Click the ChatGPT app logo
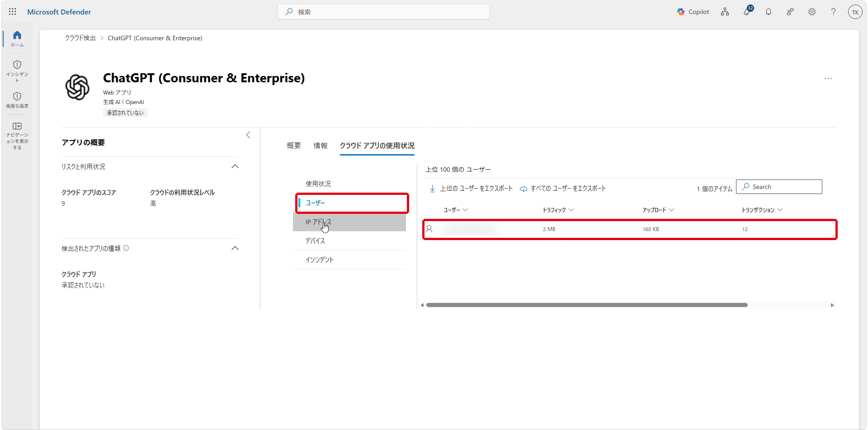The height and width of the screenshot is (430, 868). click(x=77, y=87)
